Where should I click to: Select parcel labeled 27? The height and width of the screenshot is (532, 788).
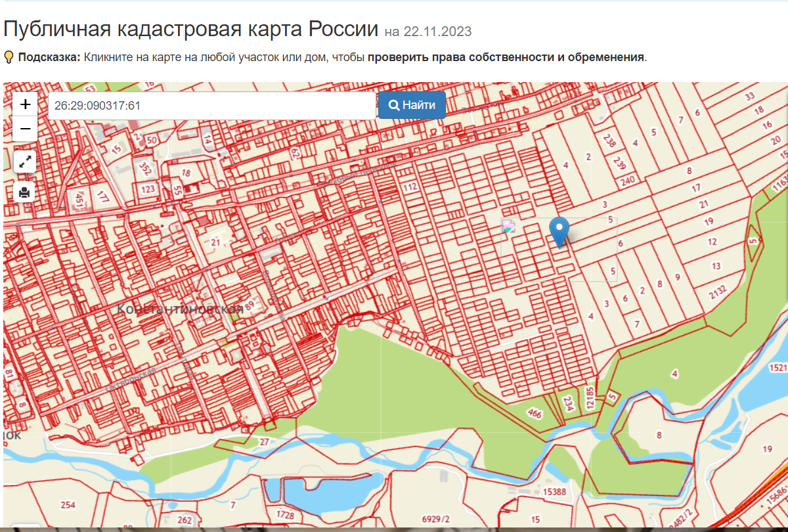(264, 442)
